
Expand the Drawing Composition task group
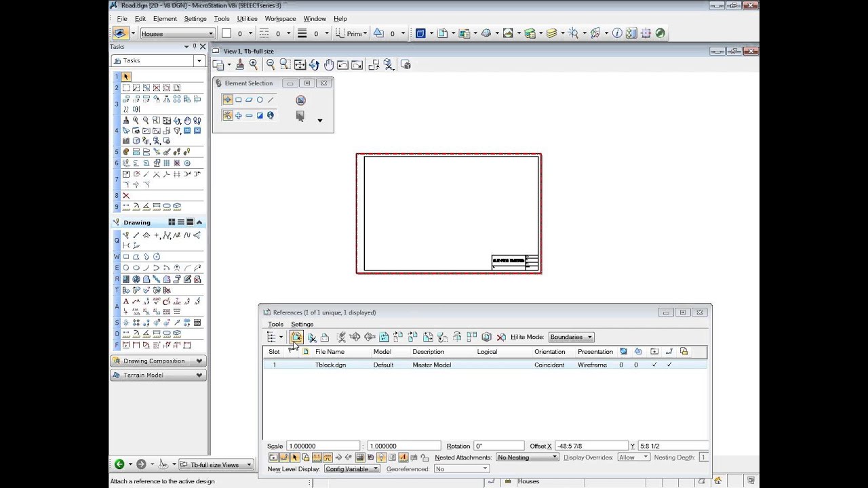158,361
